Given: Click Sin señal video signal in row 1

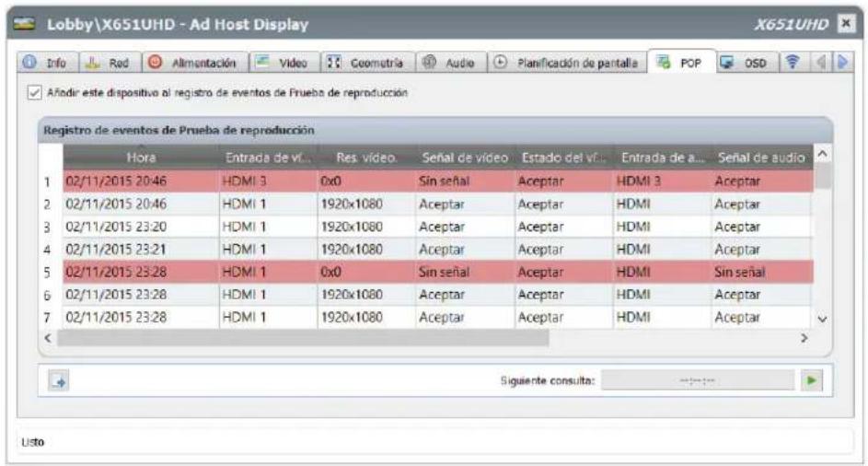Looking at the screenshot, I should (444, 181).
